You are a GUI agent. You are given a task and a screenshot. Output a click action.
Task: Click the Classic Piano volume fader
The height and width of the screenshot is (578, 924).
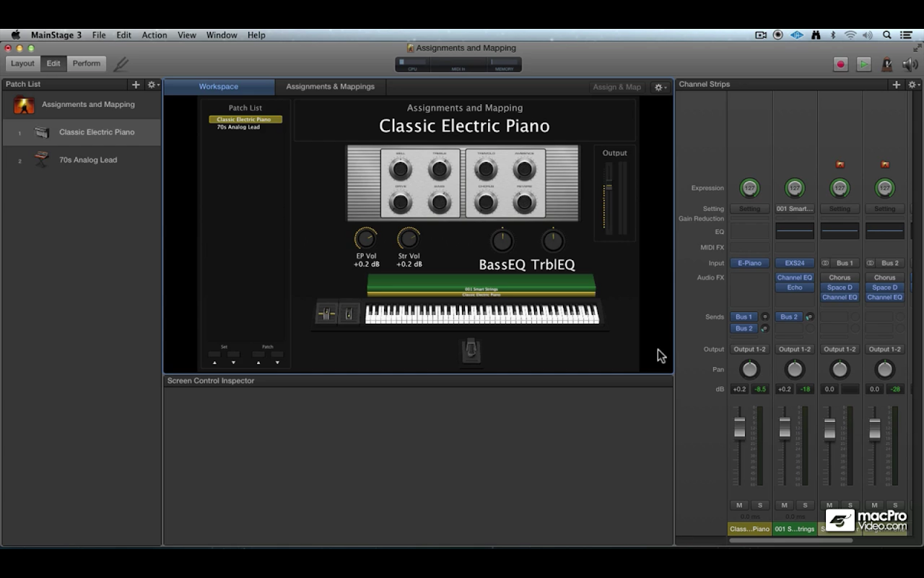[739, 428]
